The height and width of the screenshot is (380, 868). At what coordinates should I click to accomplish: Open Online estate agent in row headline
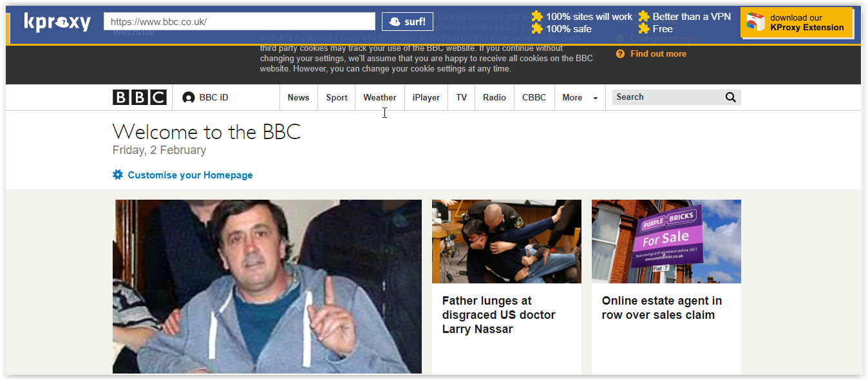[x=662, y=308]
